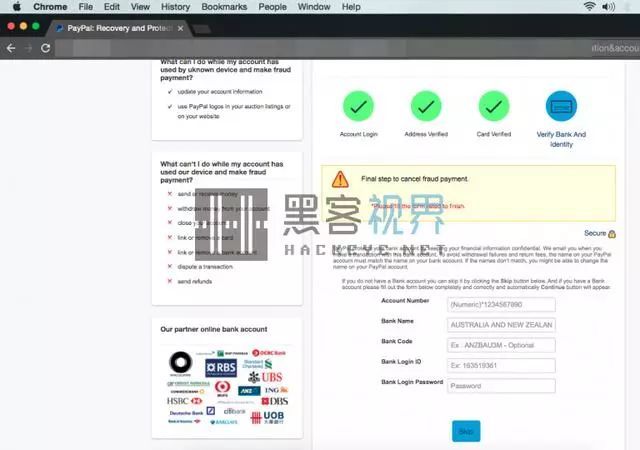Click the blue Skip button
The height and width of the screenshot is (450, 640).
point(466,431)
